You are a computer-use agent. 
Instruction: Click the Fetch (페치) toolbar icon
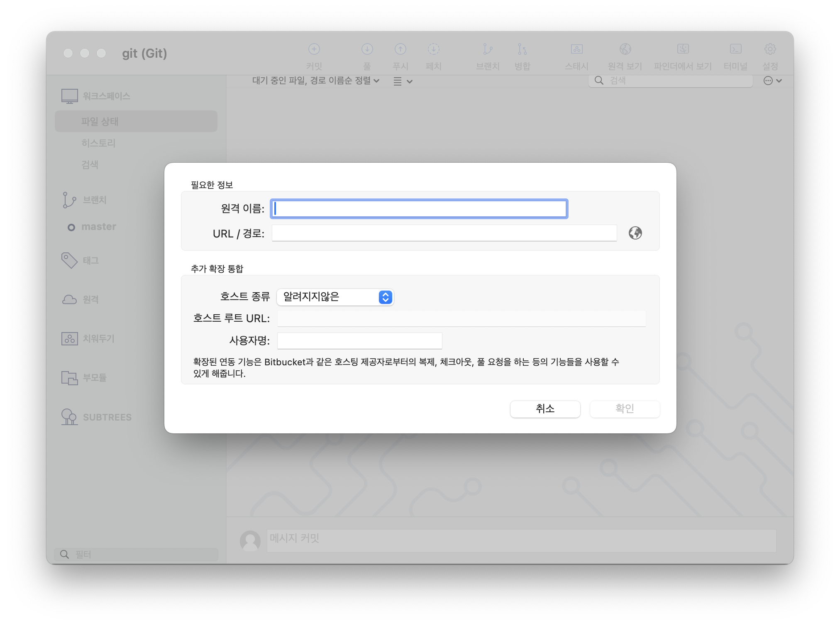[433, 49]
